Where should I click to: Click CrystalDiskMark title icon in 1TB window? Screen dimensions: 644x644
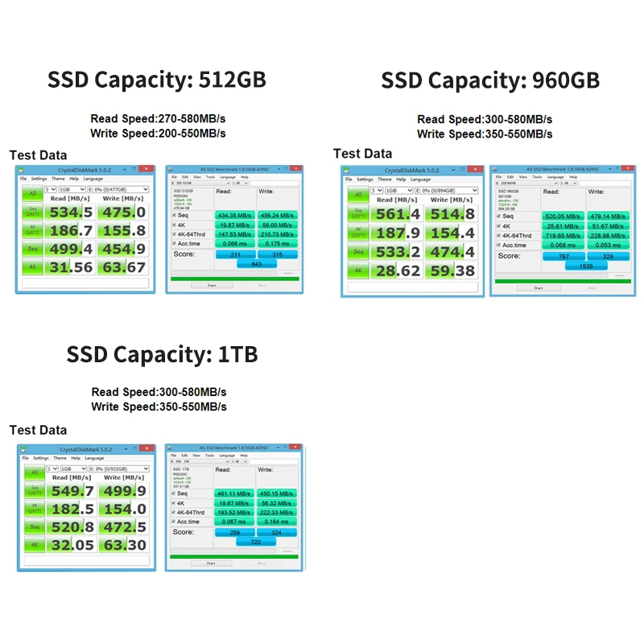click(23, 449)
